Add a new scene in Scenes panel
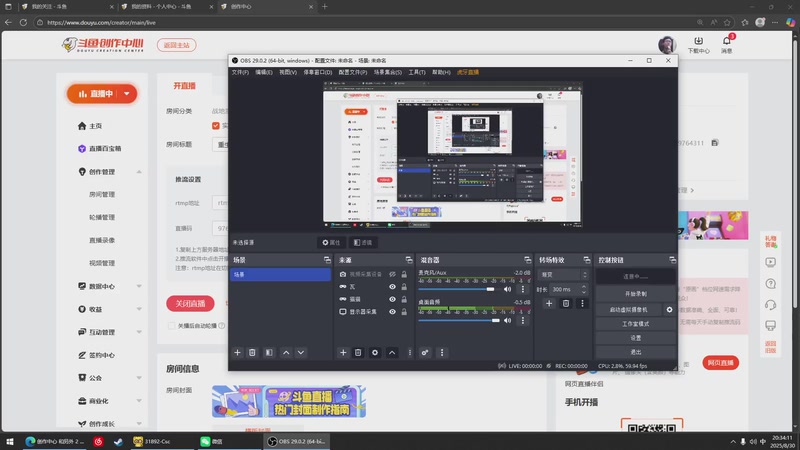 (237, 353)
